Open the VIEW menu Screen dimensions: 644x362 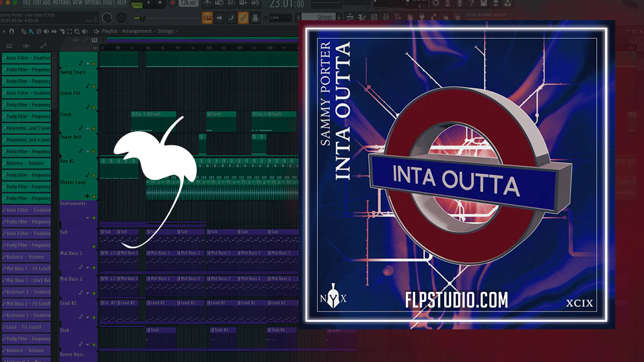point(77,3)
